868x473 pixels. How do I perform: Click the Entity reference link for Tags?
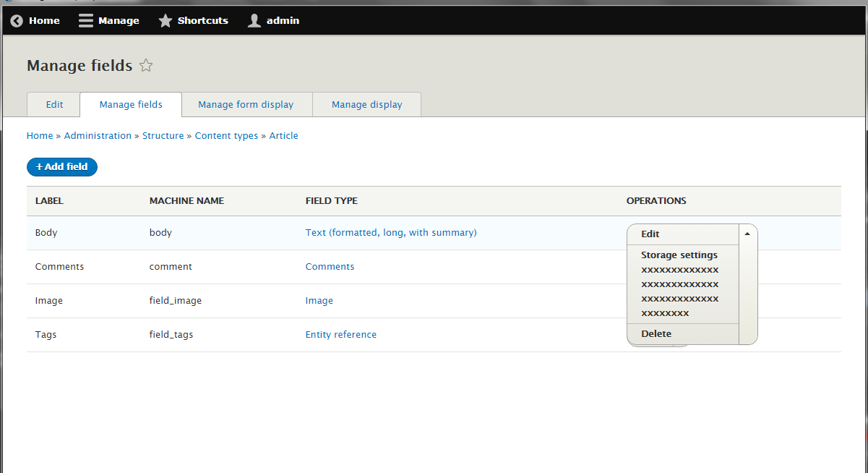tap(340, 334)
